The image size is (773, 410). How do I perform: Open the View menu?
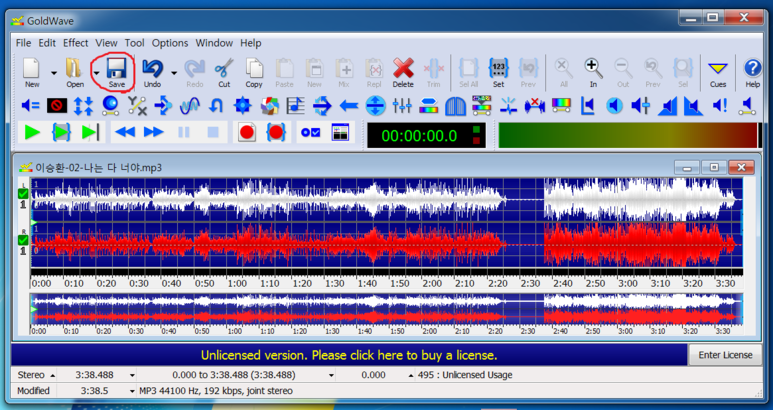coord(106,43)
